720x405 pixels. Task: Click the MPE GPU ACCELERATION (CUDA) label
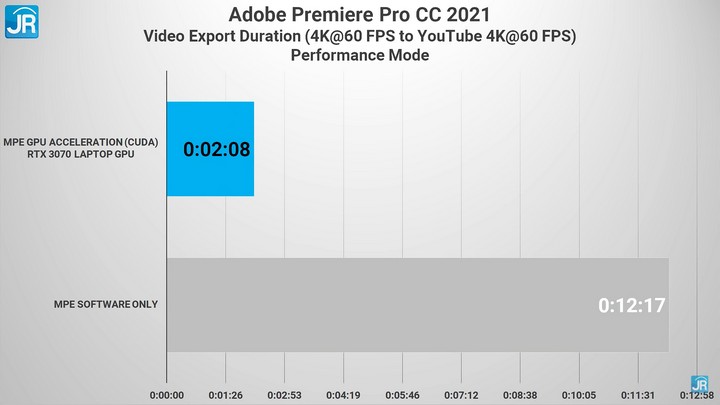[81, 142]
